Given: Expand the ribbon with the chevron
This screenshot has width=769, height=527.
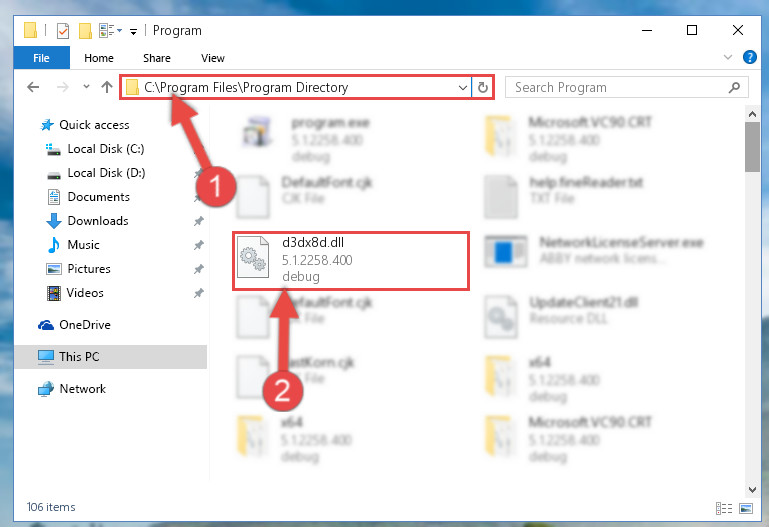Looking at the screenshot, I should (728, 57).
